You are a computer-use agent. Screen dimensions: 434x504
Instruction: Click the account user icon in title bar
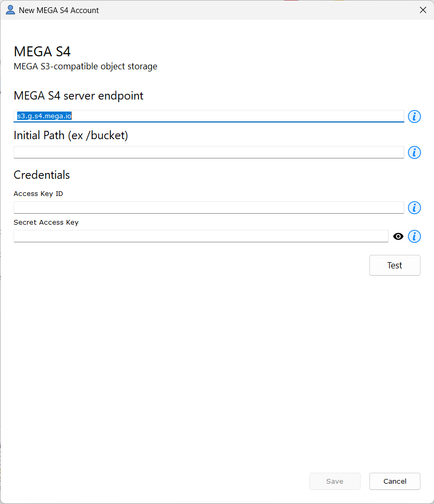pyautogui.click(x=10, y=10)
